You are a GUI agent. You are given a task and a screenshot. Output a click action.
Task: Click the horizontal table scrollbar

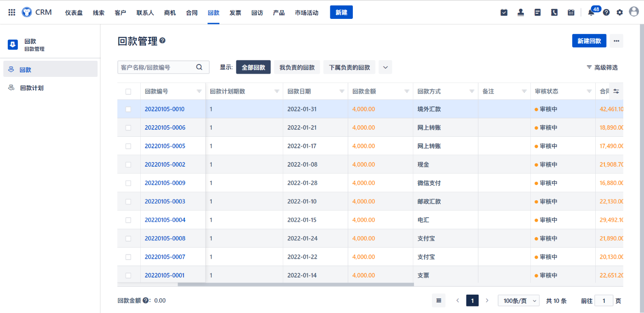(295, 284)
